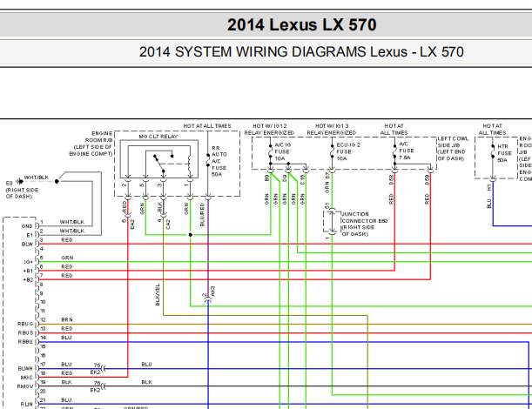532x409 pixels.
Task: Select the E1 pin label
Action: pyautogui.click(x=30, y=235)
